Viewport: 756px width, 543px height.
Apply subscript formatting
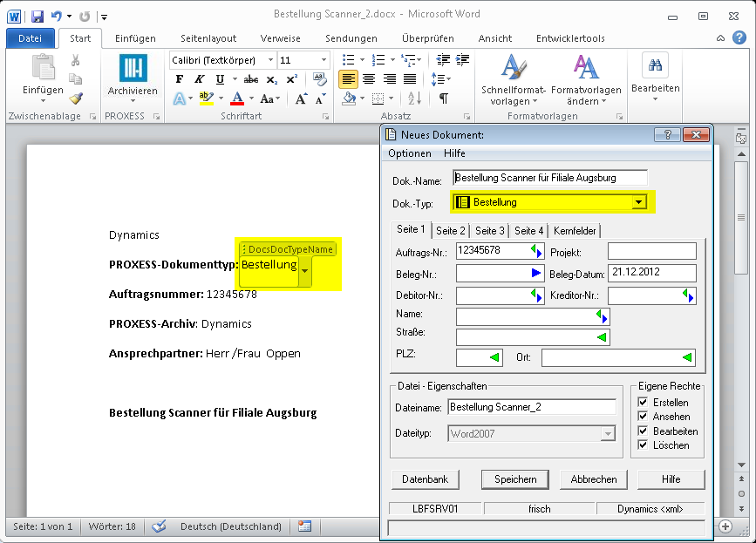click(x=271, y=79)
